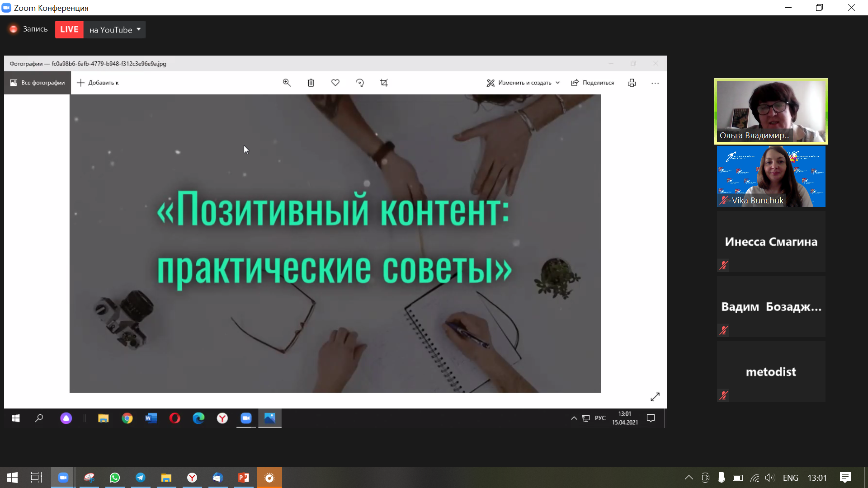Enter fullscreen with expand arrow on photo
Screen dimensions: 868x488
[655, 397]
